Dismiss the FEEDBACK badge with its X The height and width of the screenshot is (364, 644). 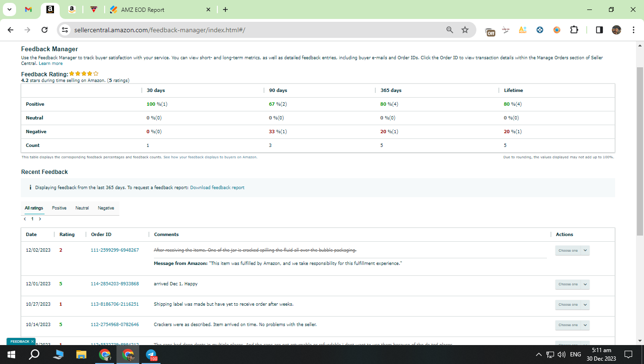pos(32,341)
